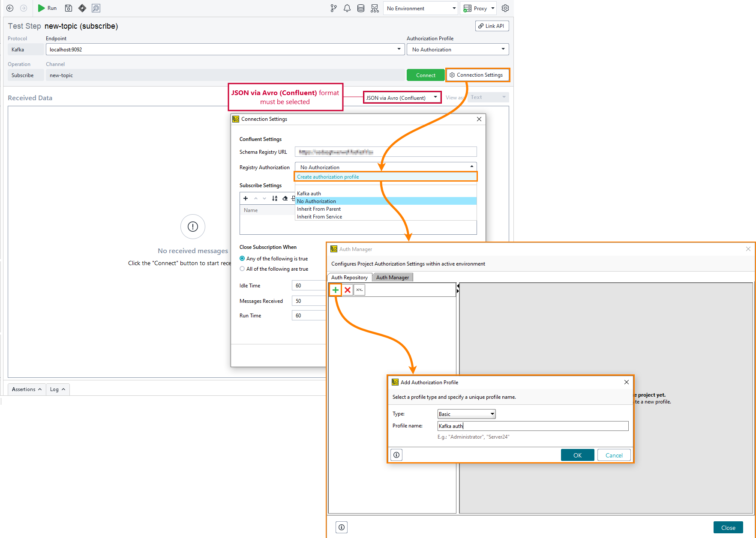Switch to the Auth Manager tab
756x538 pixels.
coord(392,277)
